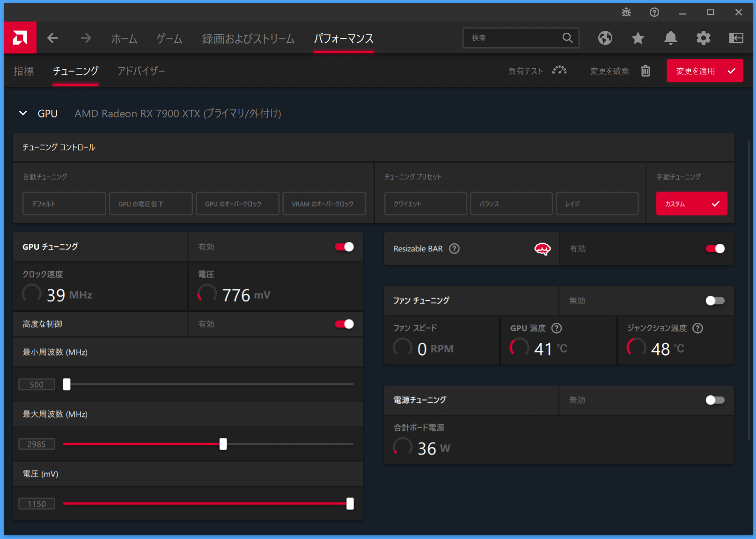Click 最小周波数 slider handle
Screen dimensions: 756x539
point(67,384)
